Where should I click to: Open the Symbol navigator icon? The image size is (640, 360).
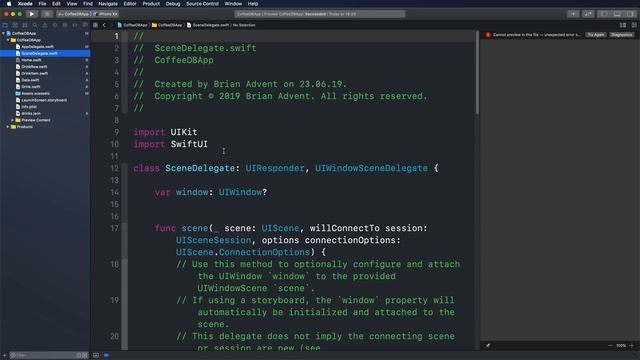click(25, 25)
